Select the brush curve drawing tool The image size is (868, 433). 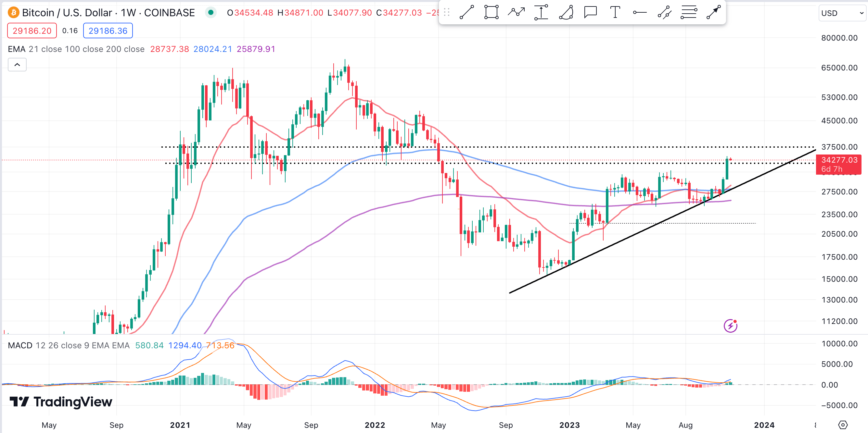566,12
